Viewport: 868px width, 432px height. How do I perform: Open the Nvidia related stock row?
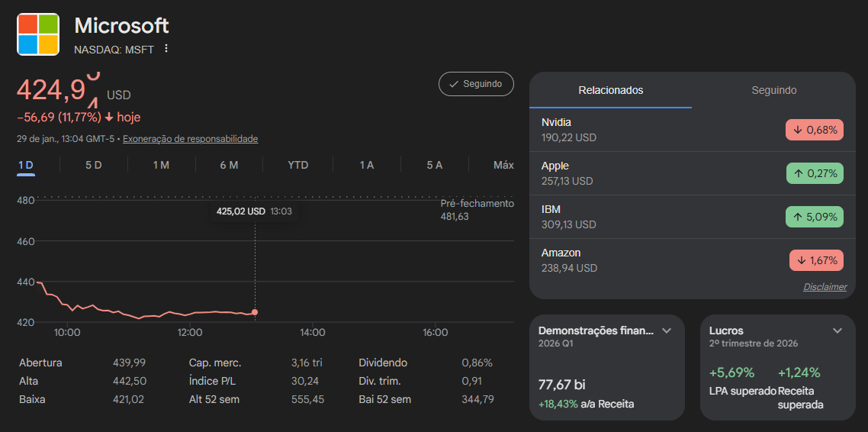(648, 130)
